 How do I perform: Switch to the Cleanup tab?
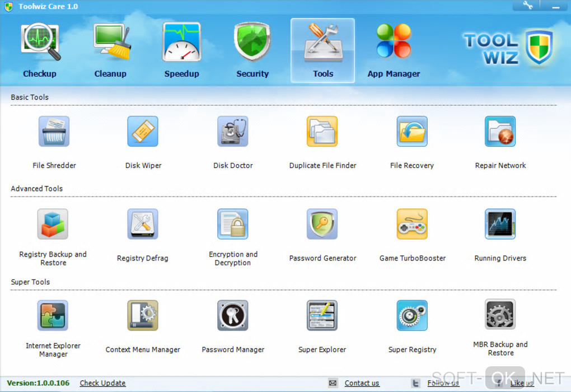tap(110, 50)
